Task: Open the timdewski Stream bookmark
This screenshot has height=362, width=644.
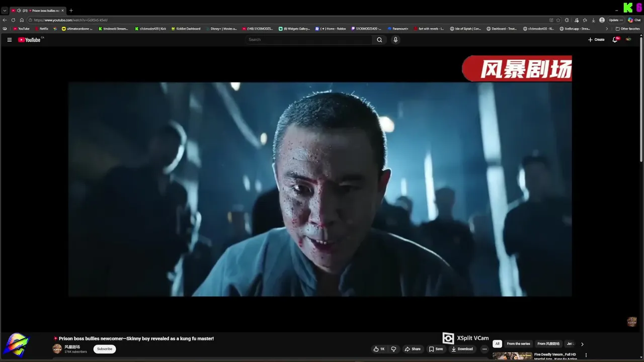Action: [x=113, y=29]
